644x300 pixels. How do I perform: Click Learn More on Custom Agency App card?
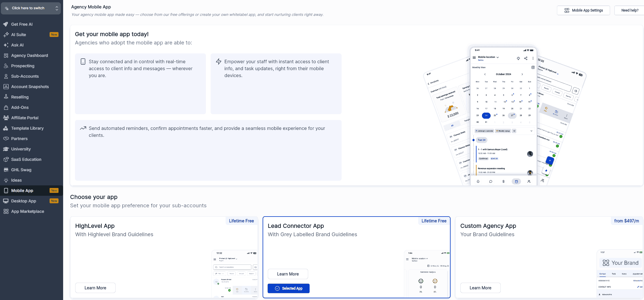click(x=481, y=288)
